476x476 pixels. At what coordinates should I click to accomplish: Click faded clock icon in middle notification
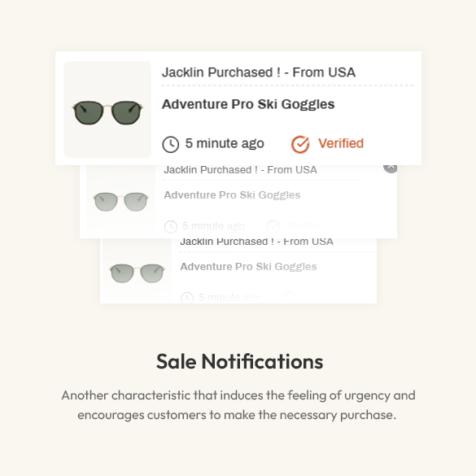pos(171,226)
